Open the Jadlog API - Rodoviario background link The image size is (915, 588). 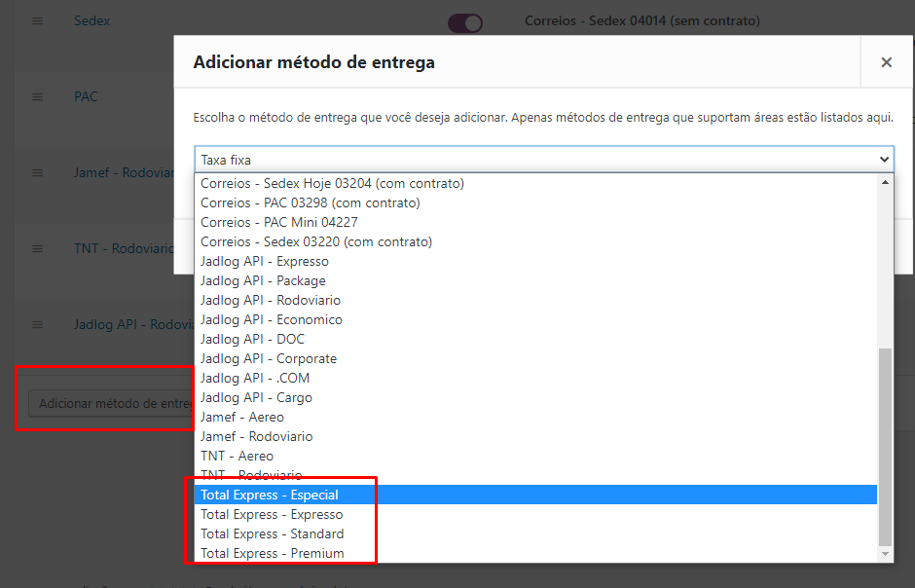[x=133, y=324]
